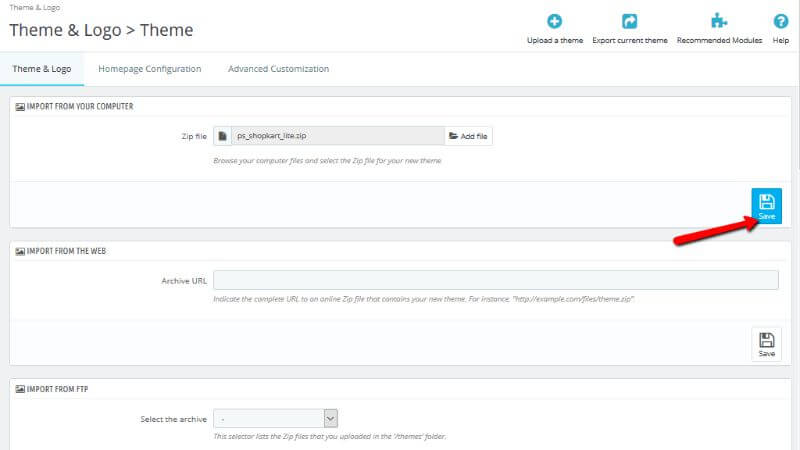Click the Add file button
The width and height of the screenshot is (800, 450).
(468, 136)
